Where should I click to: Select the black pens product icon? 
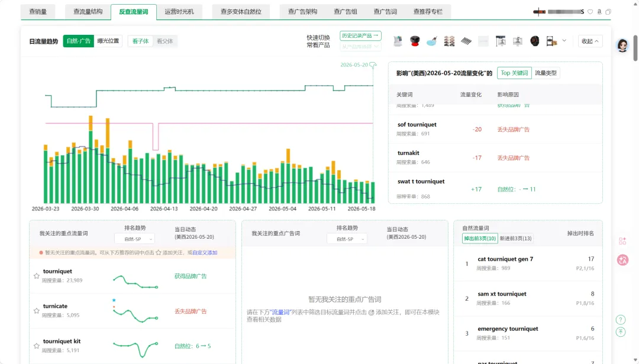coord(466,41)
